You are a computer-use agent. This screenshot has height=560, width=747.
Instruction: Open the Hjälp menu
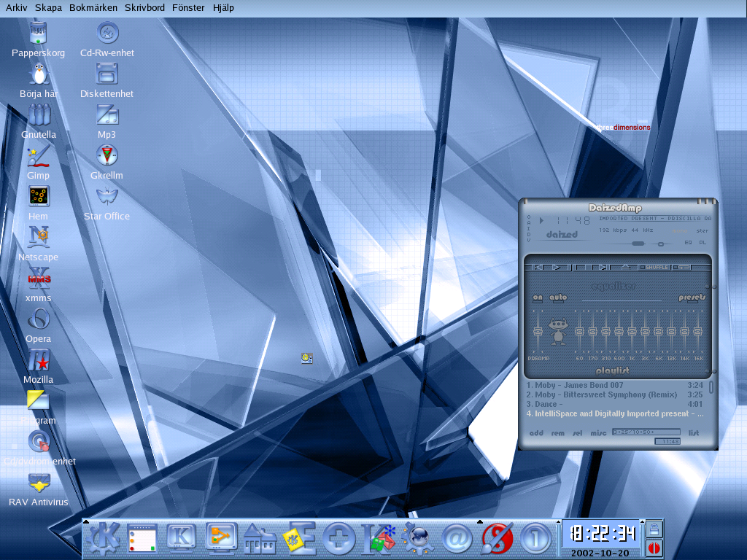click(x=223, y=7)
